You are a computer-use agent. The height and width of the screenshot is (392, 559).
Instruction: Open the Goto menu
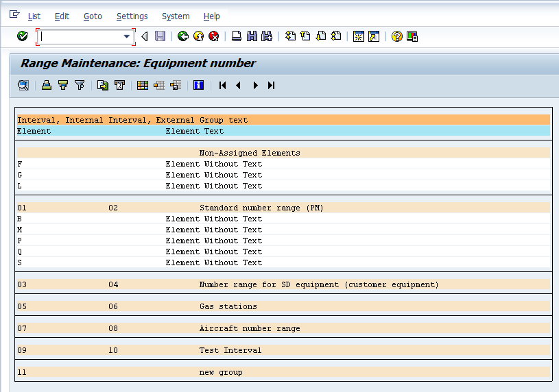click(93, 16)
